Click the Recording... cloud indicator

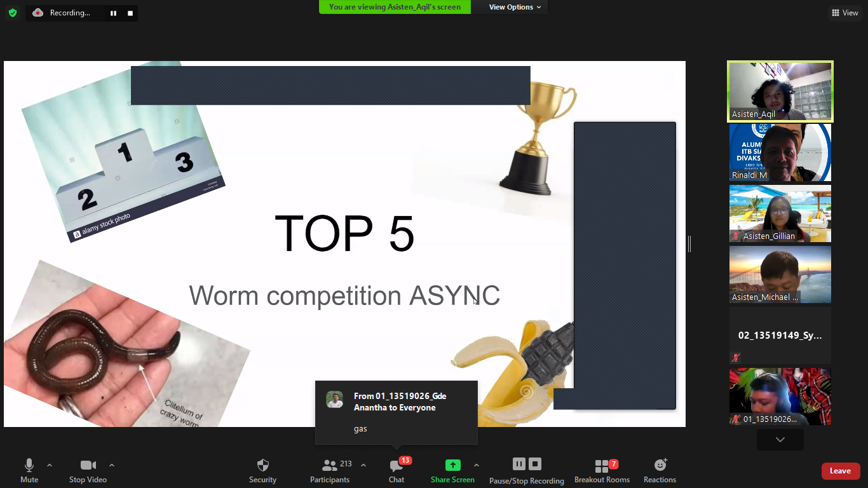tap(62, 13)
